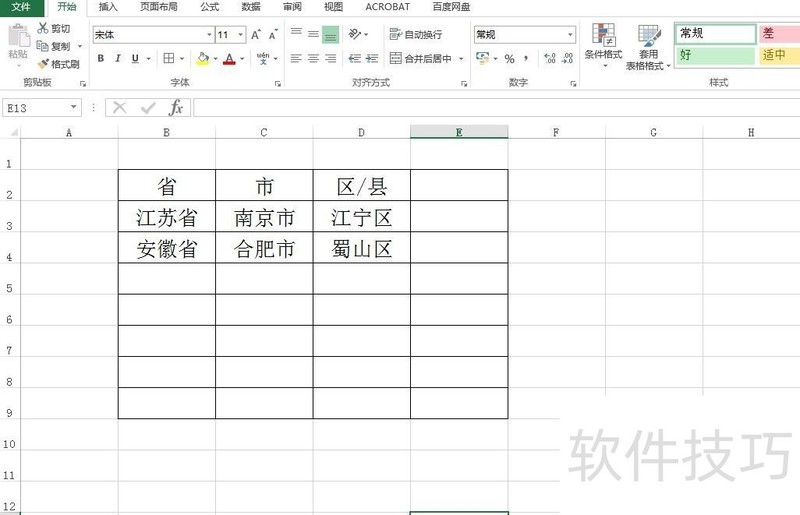Apply 好 Good cell style
Image resolution: width=800 pixels, height=515 pixels.
pyautogui.click(x=715, y=55)
